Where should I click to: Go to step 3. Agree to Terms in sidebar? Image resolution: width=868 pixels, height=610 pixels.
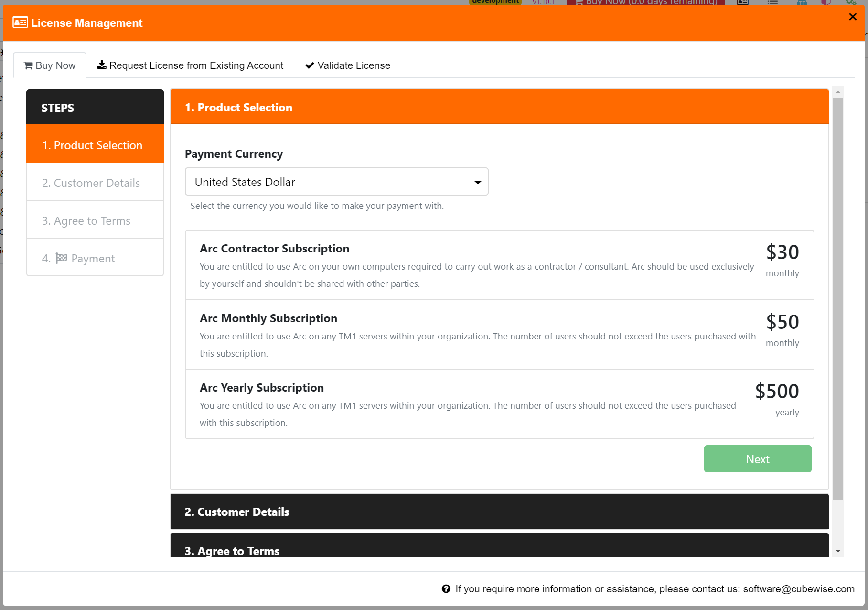95,220
